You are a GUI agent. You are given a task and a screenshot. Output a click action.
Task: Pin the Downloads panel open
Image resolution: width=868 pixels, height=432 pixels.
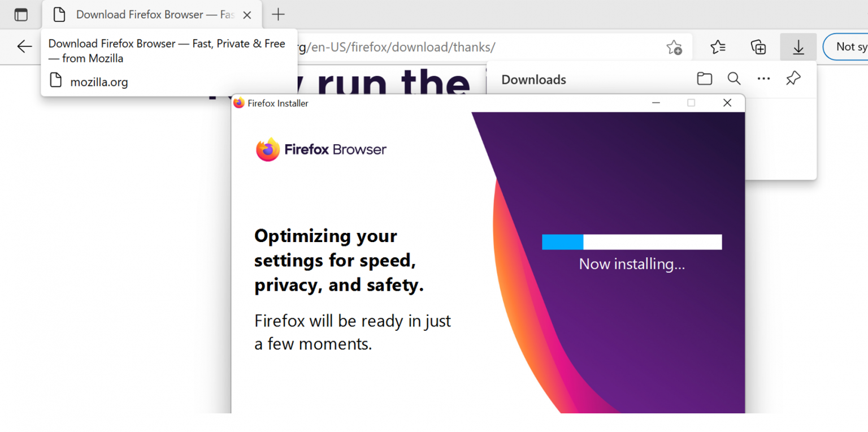[x=793, y=79]
